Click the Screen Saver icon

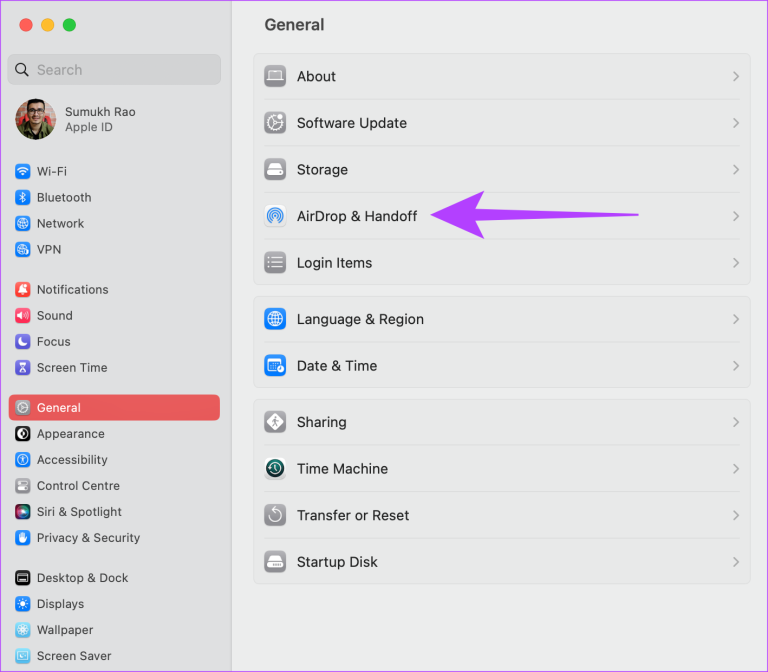point(23,655)
